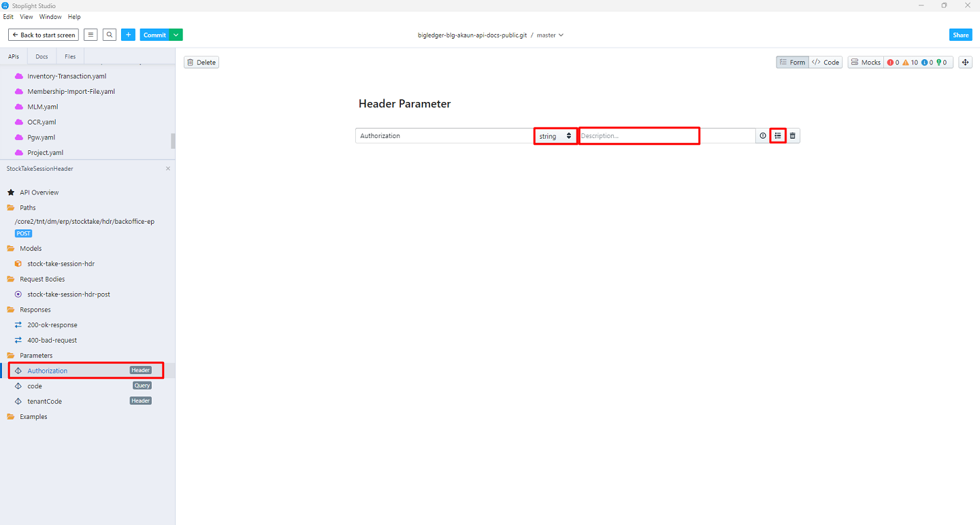Show the orange warnings count icon
The width and height of the screenshot is (980, 525).
(911, 63)
